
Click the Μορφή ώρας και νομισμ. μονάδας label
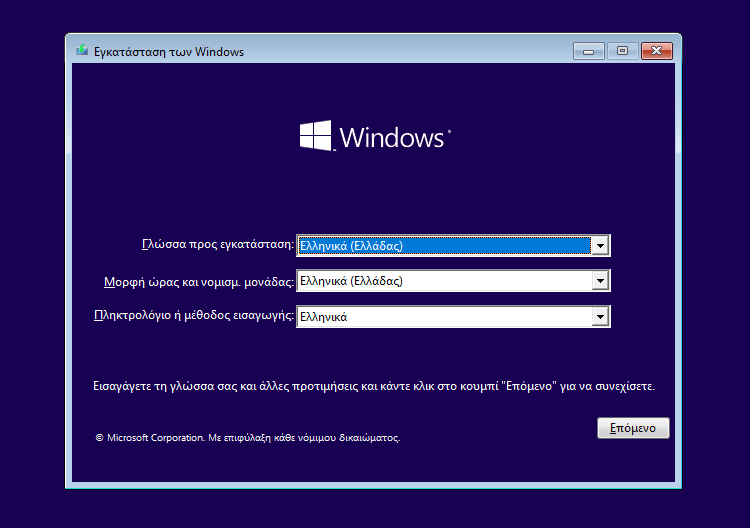199,282
